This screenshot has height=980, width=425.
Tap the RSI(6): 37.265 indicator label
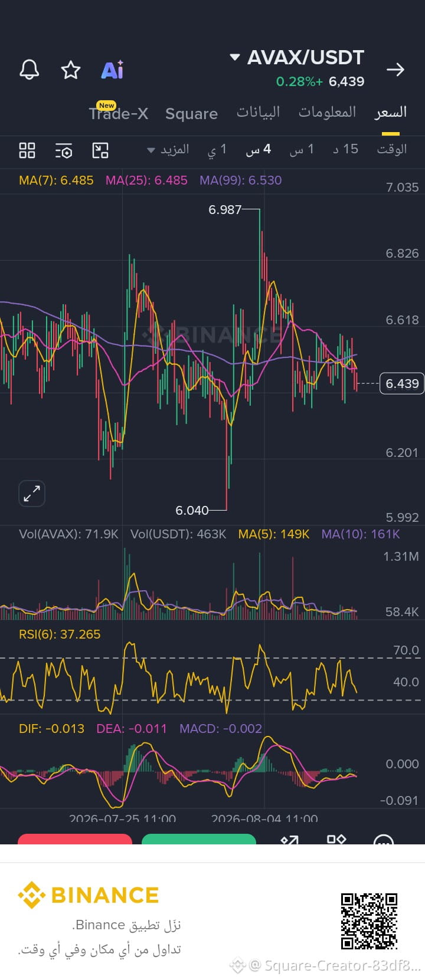point(60,634)
